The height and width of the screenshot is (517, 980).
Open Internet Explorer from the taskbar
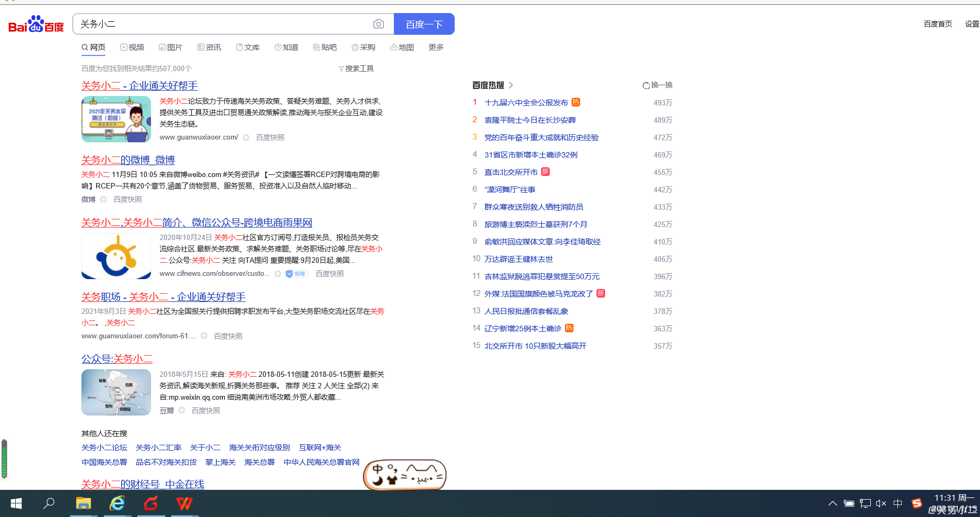(117, 503)
